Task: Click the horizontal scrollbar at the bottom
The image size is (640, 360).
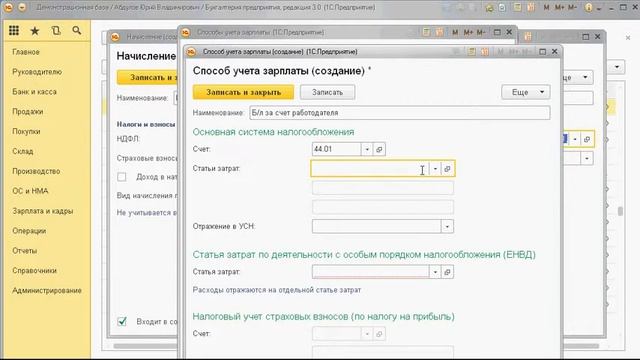Action: [x=145, y=346]
